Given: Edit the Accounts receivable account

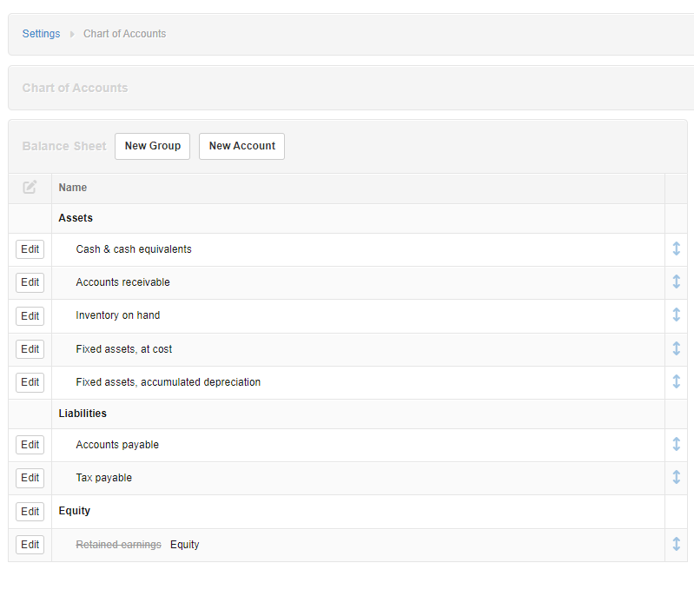Looking at the screenshot, I should click(x=30, y=282).
